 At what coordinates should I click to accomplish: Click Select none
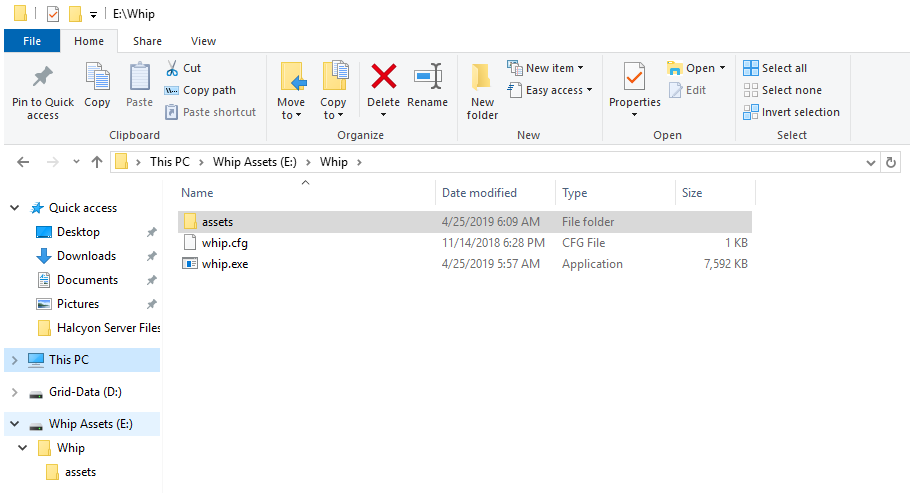click(783, 90)
